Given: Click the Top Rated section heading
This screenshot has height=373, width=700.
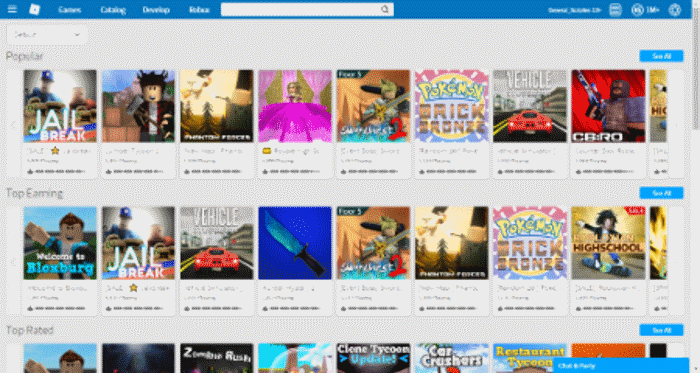Looking at the screenshot, I should pos(29,330).
